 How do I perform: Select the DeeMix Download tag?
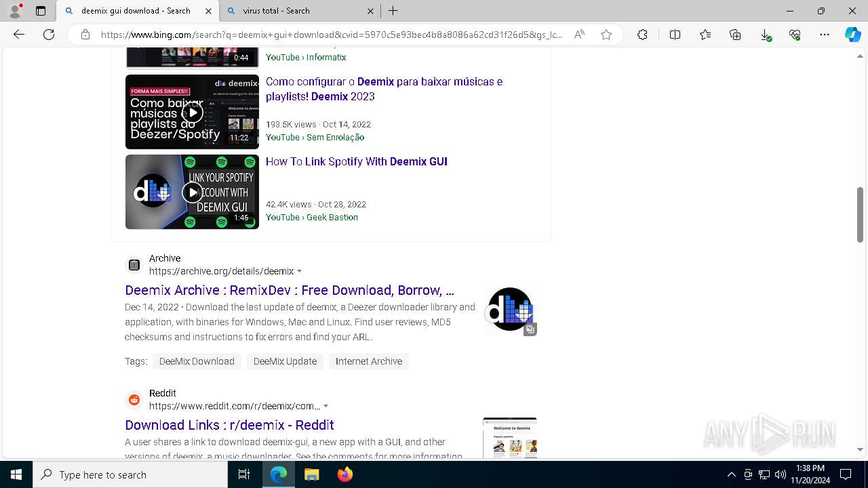[x=197, y=361]
